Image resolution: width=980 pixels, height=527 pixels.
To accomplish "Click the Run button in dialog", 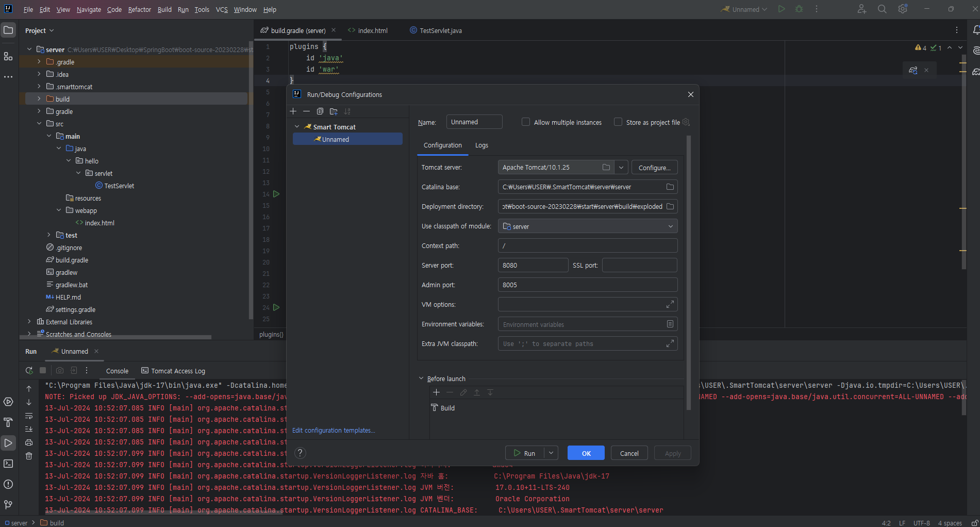I will click(x=525, y=453).
